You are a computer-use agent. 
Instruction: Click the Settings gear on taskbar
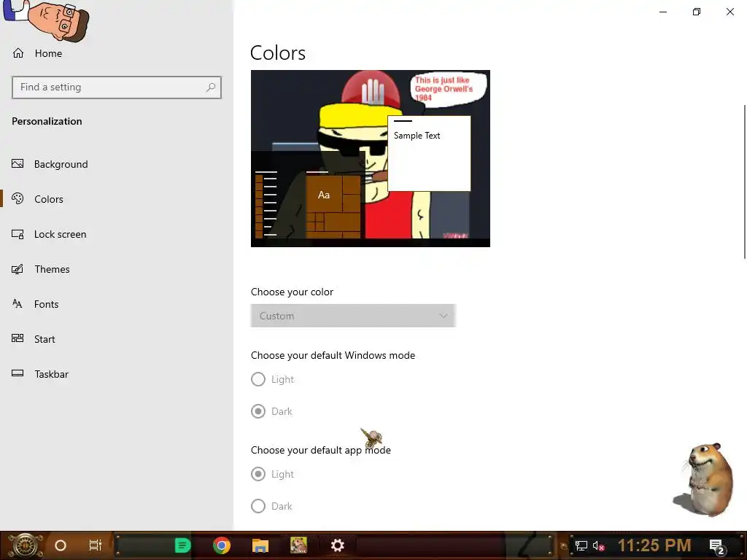click(337, 545)
